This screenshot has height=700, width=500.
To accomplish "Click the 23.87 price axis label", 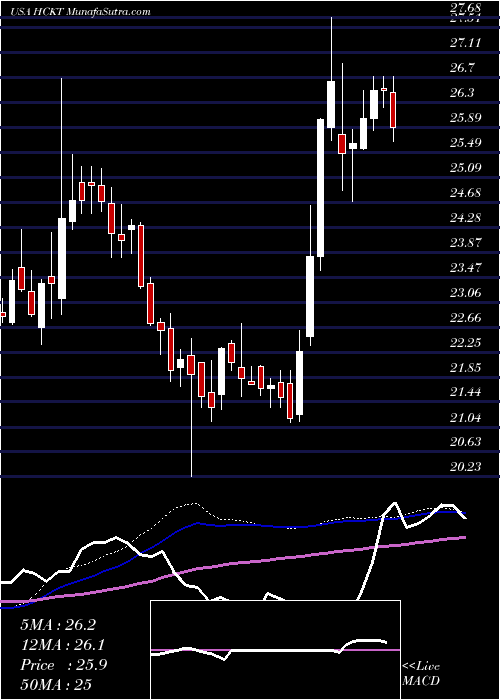I will pyautogui.click(x=466, y=243).
